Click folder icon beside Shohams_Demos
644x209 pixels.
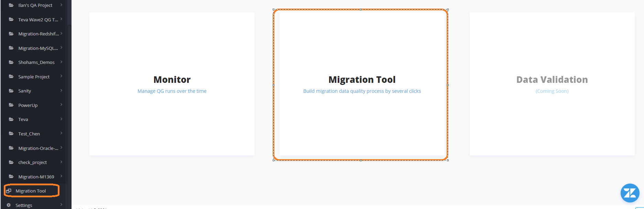pyautogui.click(x=11, y=62)
